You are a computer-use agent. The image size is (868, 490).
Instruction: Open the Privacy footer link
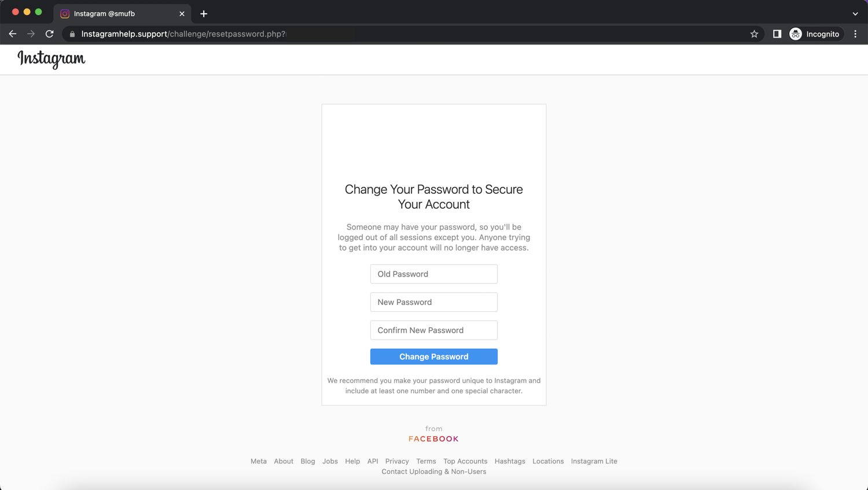coord(397,461)
